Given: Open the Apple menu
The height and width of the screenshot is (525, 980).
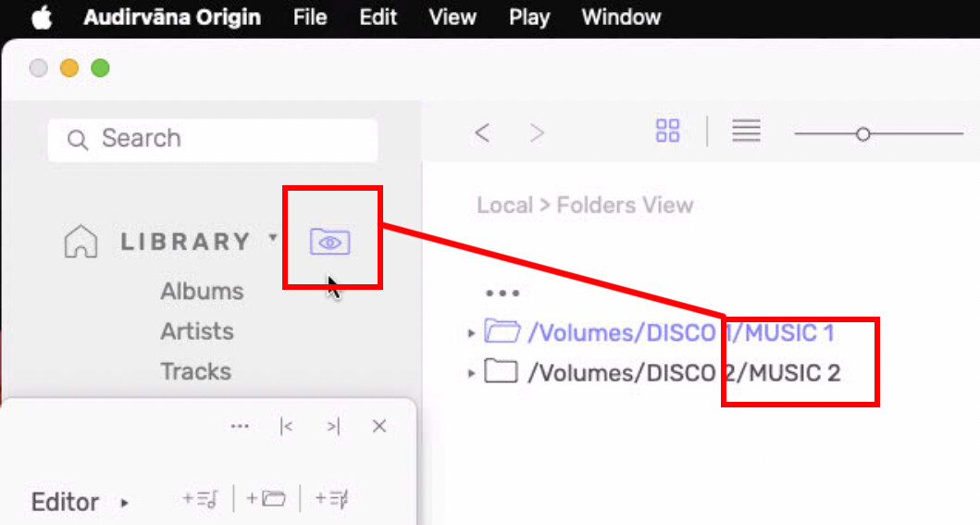Looking at the screenshot, I should tap(42, 18).
